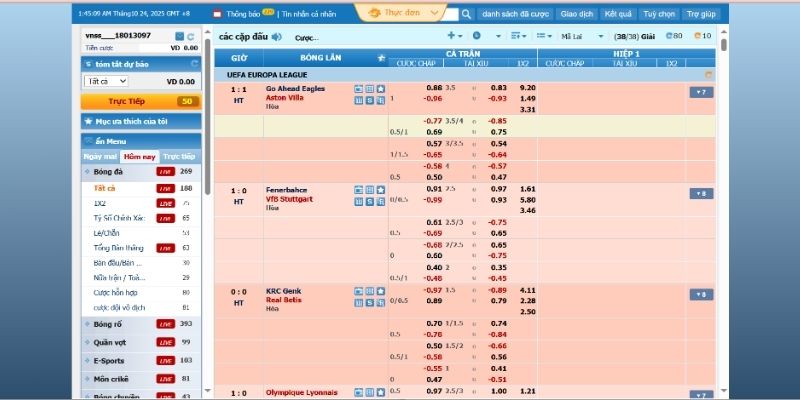Refresh the account balance icon
Image resolution: width=800 pixels, height=400 pixels.
pos(192,36)
